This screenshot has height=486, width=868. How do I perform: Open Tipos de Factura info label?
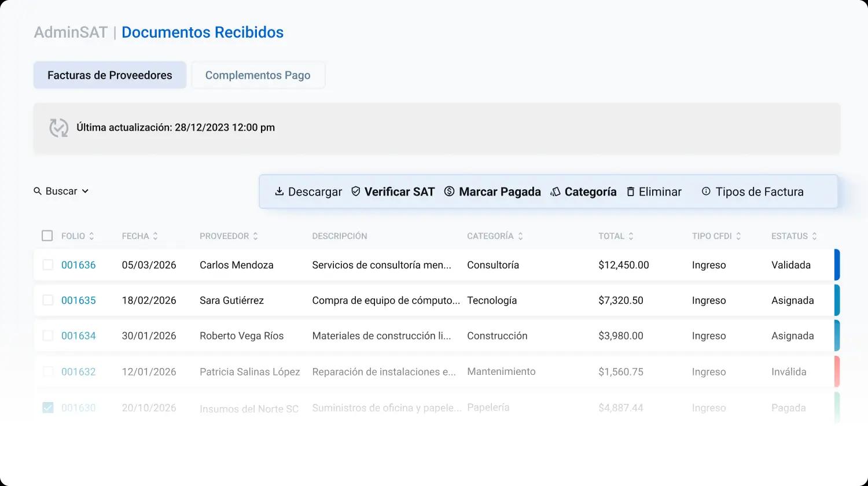pos(759,192)
